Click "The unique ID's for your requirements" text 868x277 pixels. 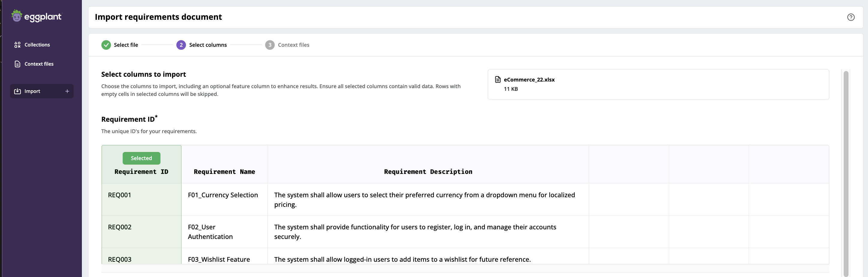(x=149, y=131)
